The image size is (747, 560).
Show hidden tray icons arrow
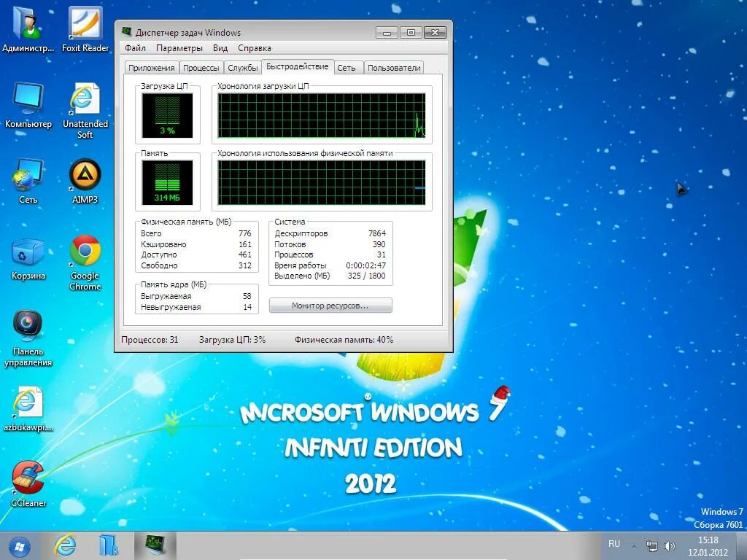click(x=634, y=545)
